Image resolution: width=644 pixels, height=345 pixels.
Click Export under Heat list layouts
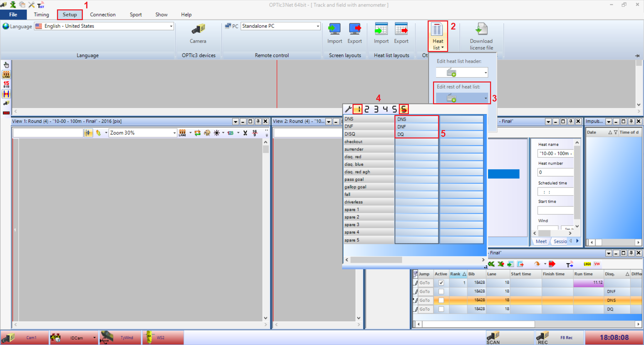click(x=401, y=34)
